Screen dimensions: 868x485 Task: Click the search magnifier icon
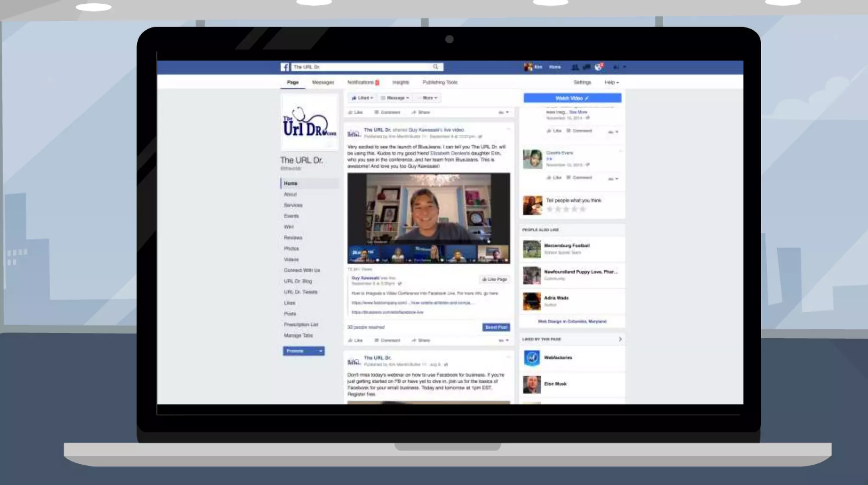pos(435,67)
